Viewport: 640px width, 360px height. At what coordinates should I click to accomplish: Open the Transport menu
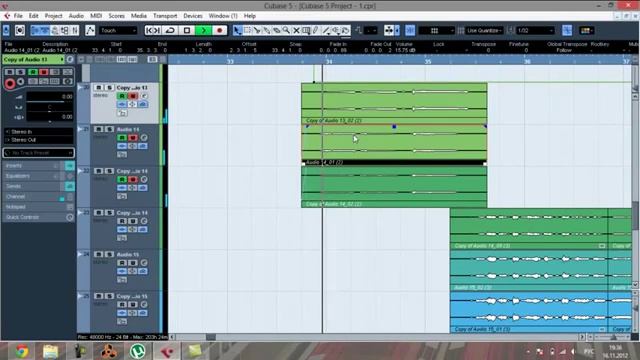pyautogui.click(x=165, y=16)
